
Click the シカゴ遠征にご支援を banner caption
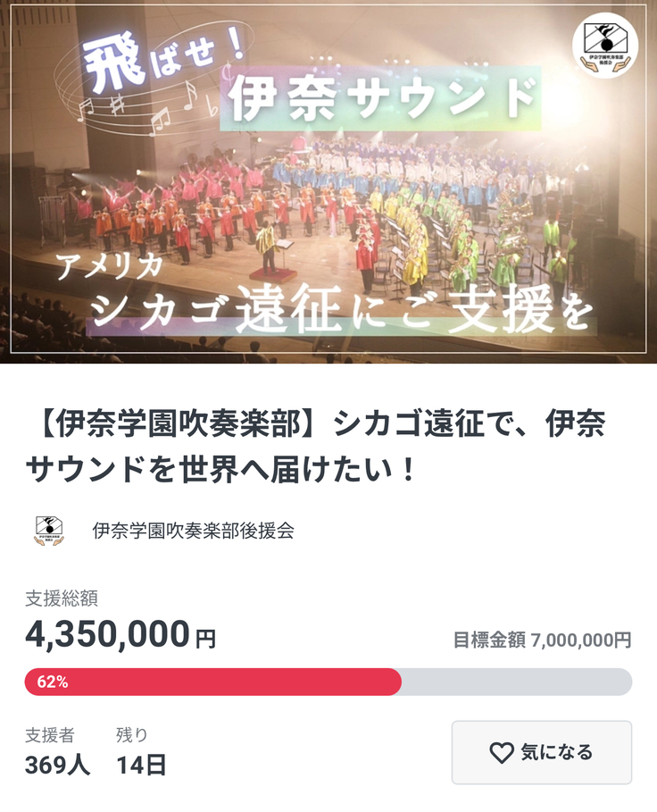(344, 310)
